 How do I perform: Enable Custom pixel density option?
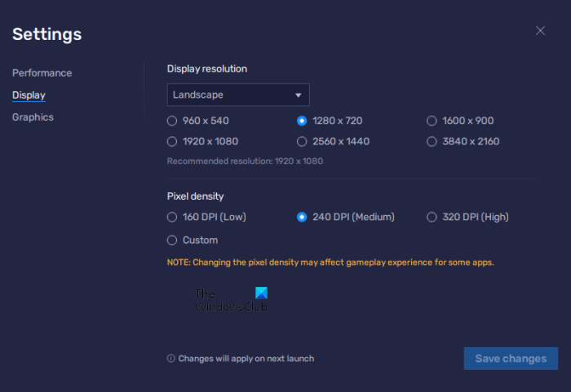[x=172, y=240]
